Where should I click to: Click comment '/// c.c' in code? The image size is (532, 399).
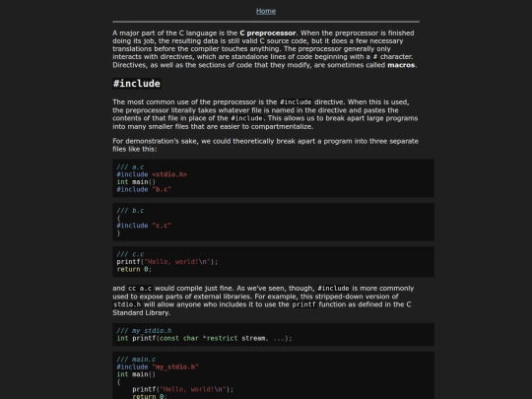coord(130,254)
